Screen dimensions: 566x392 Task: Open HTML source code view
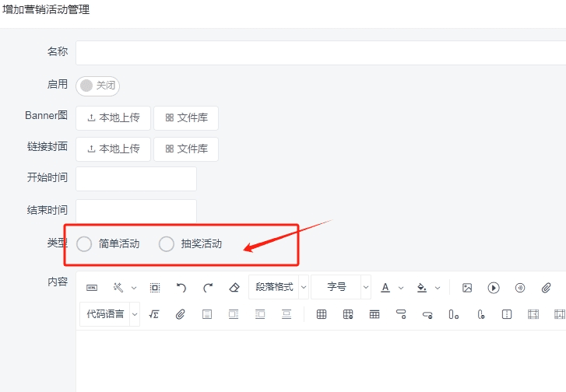92,288
